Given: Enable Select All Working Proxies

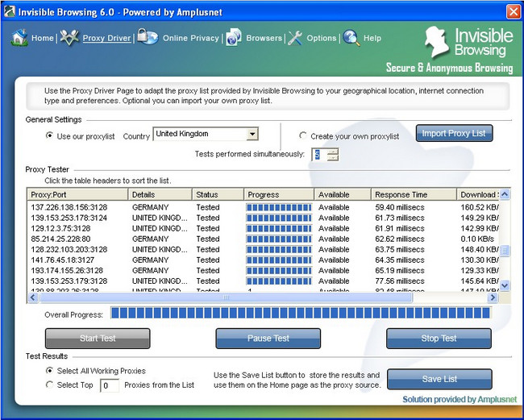Looking at the screenshot, I should pos(51,371).
